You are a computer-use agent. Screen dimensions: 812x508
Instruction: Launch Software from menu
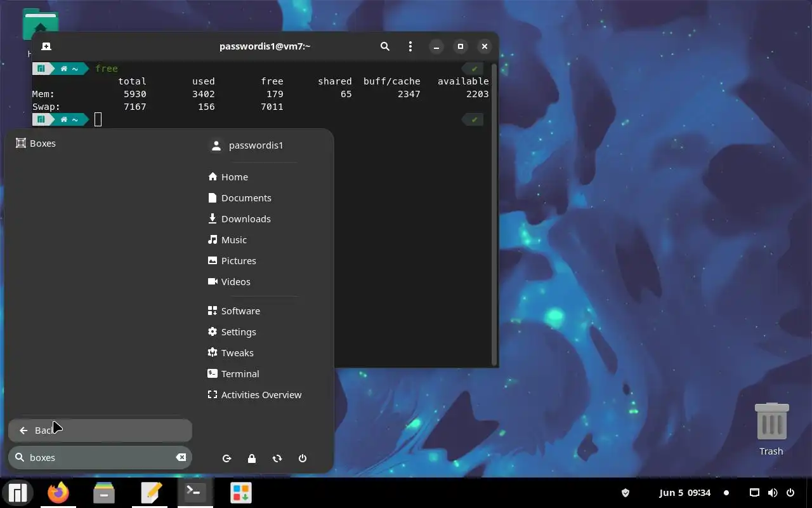(234, 311)
